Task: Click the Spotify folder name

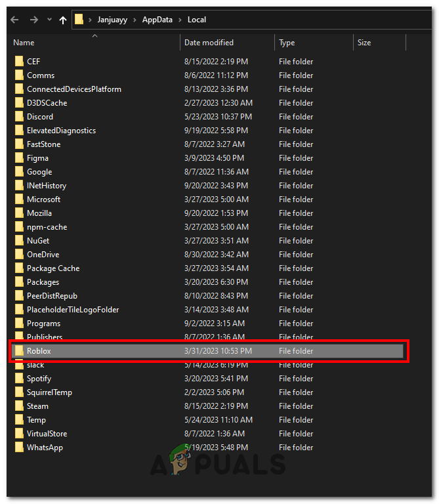Action: click(39, 379)
